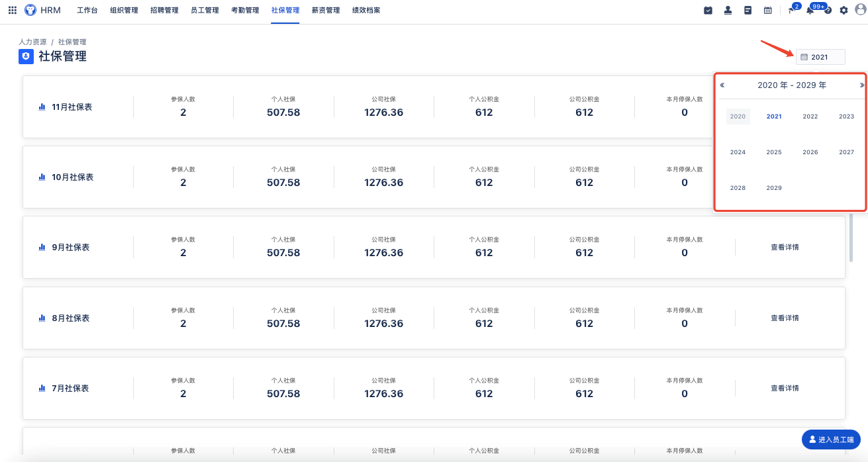Click the 进入员工端 button
Screen dimensions: 868x462
(x=831, y=439)
